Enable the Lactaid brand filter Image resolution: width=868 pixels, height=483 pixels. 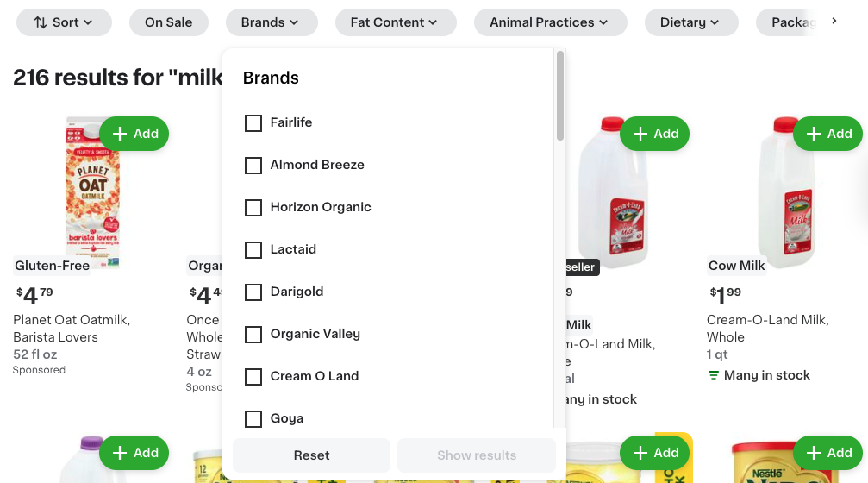[x=253, y=250]
